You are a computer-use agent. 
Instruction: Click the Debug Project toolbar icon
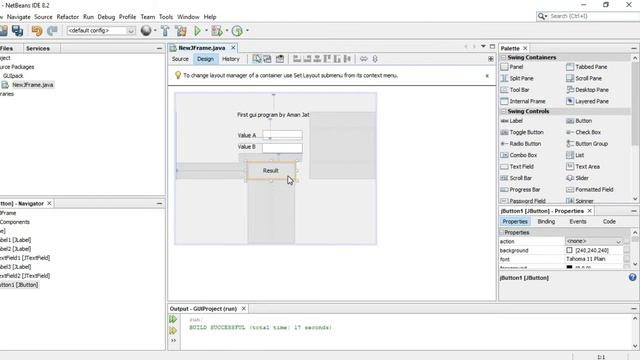click(x=217, y=31)
